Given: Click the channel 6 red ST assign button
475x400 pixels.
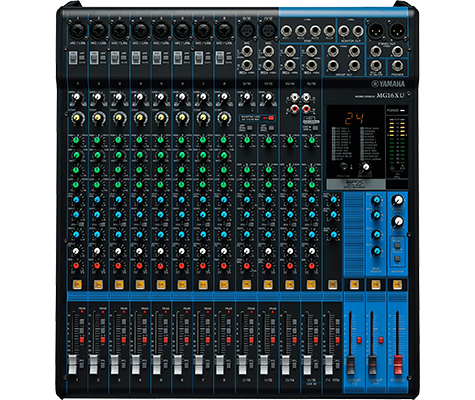Looking at the screenshot, I should [186, 340].
